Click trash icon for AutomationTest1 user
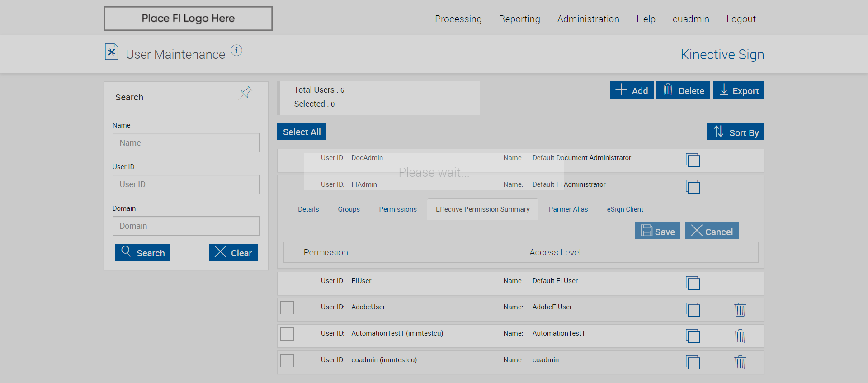The height and width of the screenshot is (383, 868). (x=740, y=336)
